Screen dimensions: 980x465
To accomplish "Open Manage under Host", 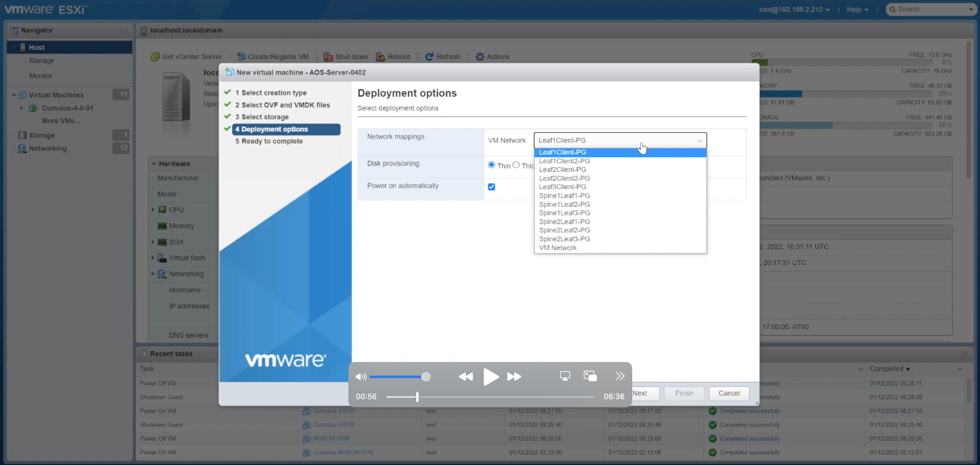I will pos(42,61).
